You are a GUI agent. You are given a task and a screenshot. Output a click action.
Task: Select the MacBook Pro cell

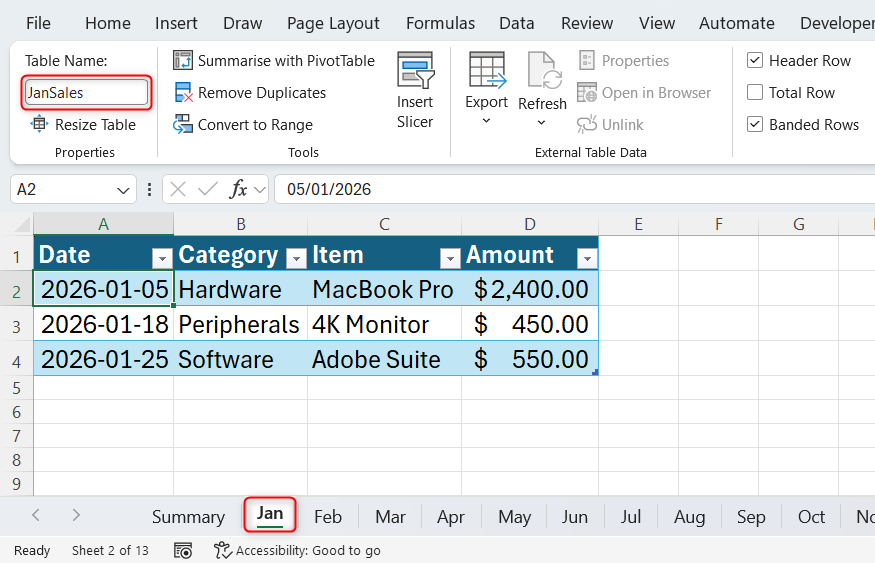[384, 289]
